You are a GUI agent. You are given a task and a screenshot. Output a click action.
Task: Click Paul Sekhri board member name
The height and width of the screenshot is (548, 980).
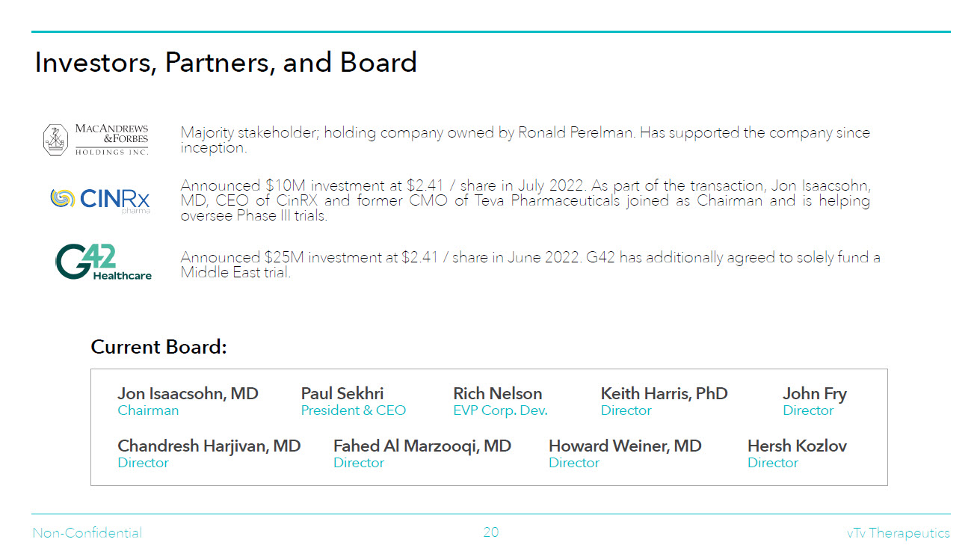coord(342,394)
